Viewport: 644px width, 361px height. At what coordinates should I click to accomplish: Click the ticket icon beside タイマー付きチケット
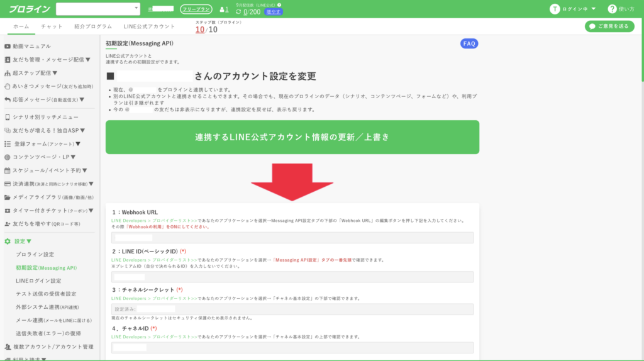8,211
